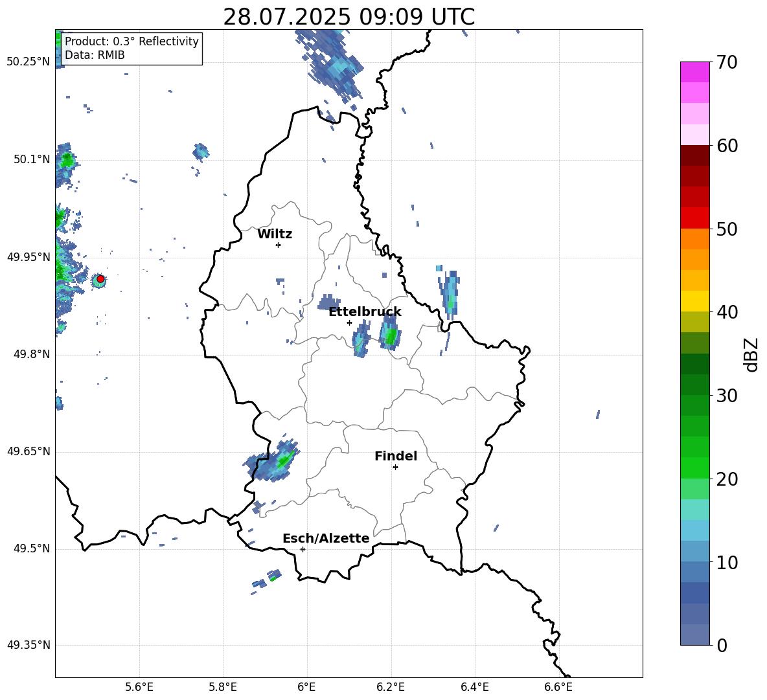Click the 0 tick on the colorbar
Viewport: 767px width, 700px height.
722,645
